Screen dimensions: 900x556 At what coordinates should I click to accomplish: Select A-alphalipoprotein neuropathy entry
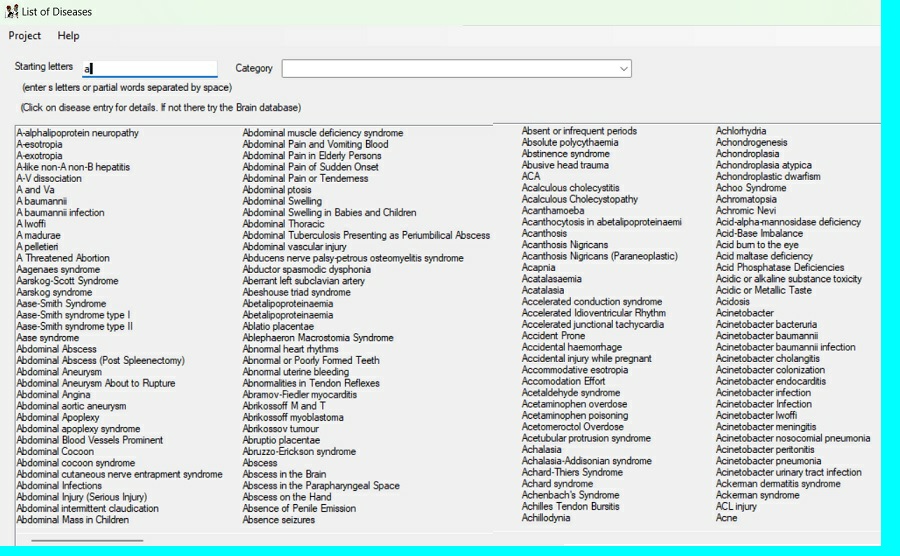point(77,133)
